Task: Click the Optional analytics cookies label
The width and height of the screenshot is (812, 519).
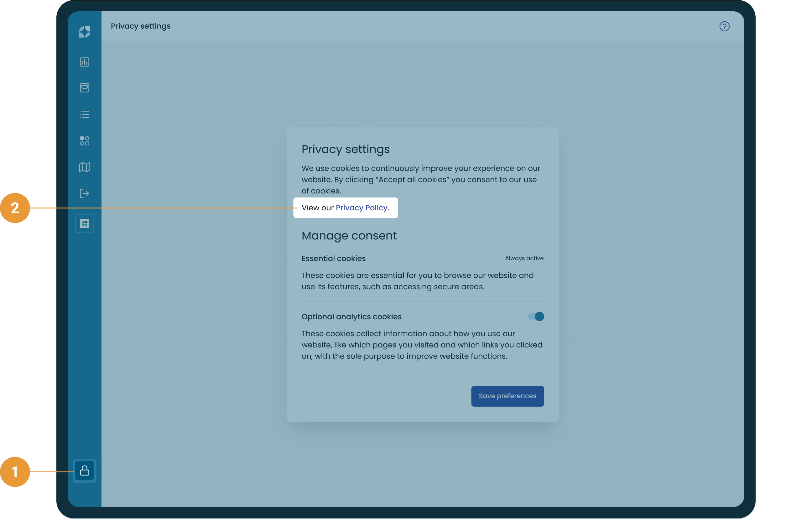Action: (351, 317)
